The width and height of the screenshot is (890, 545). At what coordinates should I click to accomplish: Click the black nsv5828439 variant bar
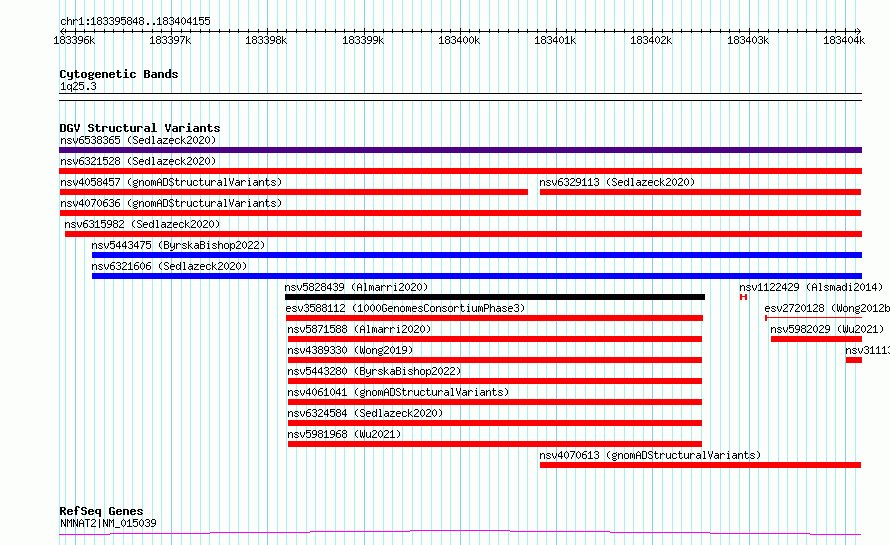click(x=495, y=297)
